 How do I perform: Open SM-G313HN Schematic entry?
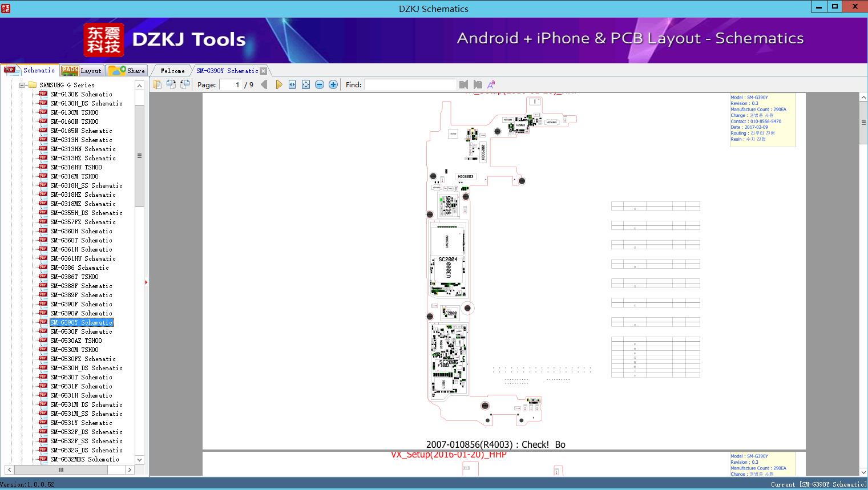[x=83, y=149]
